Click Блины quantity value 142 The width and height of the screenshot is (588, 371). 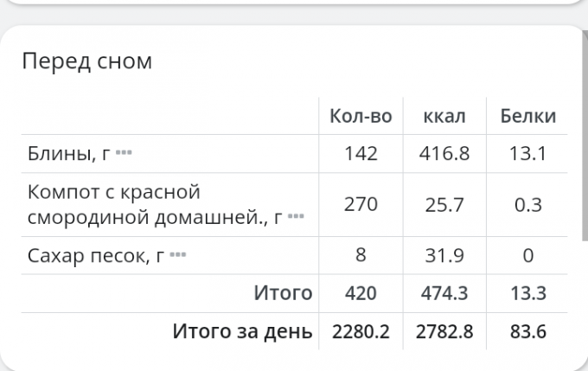[x=361, y=154]
